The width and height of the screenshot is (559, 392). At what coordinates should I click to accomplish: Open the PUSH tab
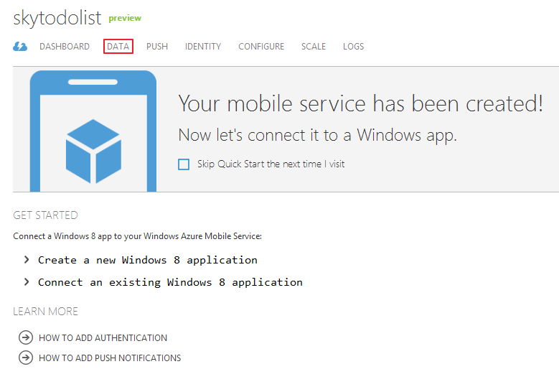(x=157, y=47)
